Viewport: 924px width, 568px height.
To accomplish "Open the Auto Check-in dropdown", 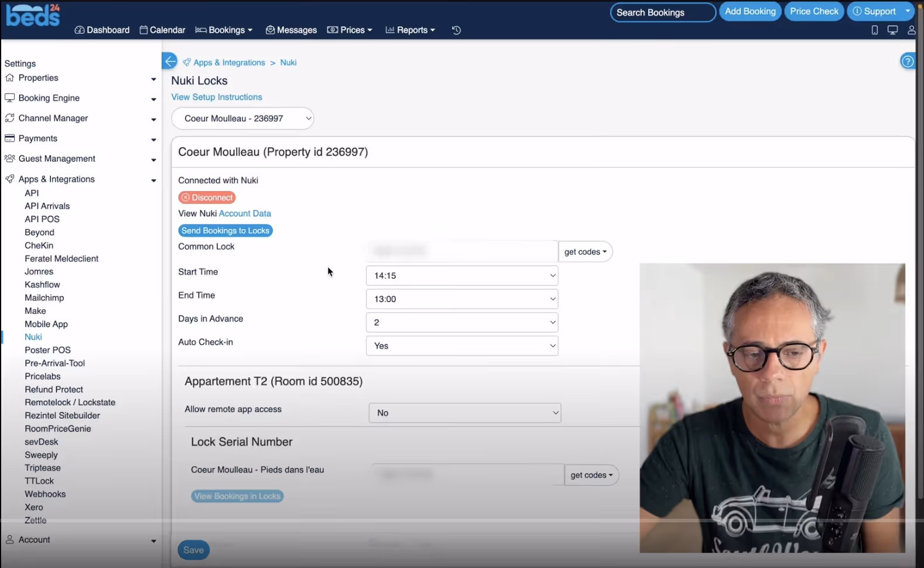I will 462,346.
